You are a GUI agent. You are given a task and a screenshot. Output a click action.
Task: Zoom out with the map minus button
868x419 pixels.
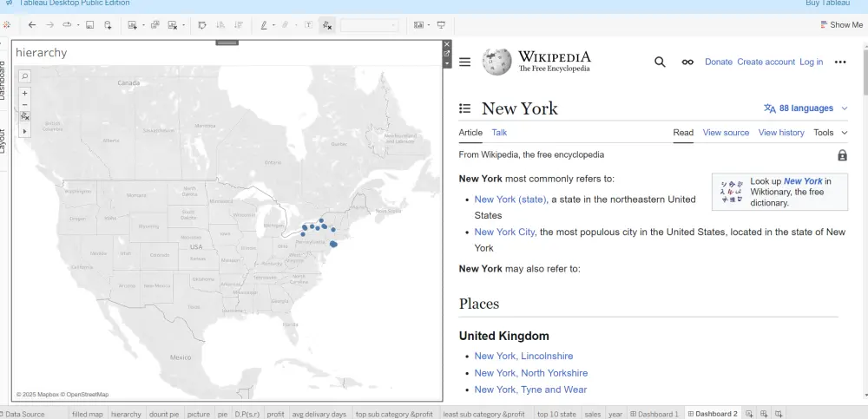[x=25, y=105]
